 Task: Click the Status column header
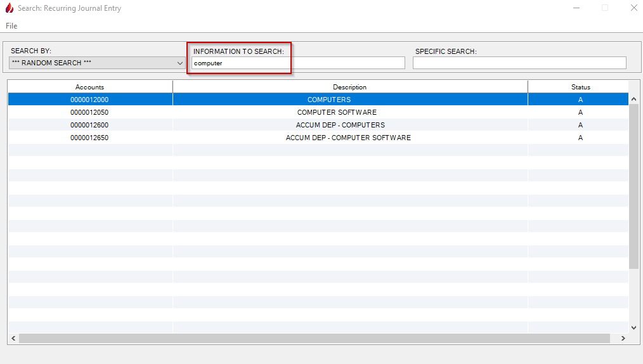pos(580,87)
